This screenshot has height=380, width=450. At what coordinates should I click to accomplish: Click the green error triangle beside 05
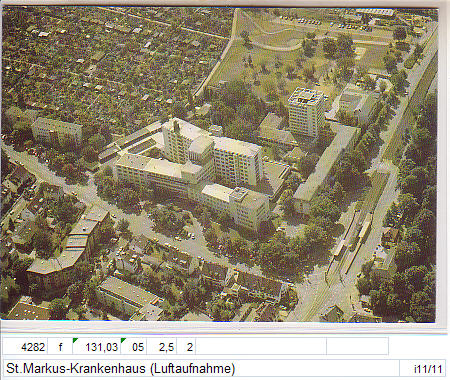click(x=123, y=340)
